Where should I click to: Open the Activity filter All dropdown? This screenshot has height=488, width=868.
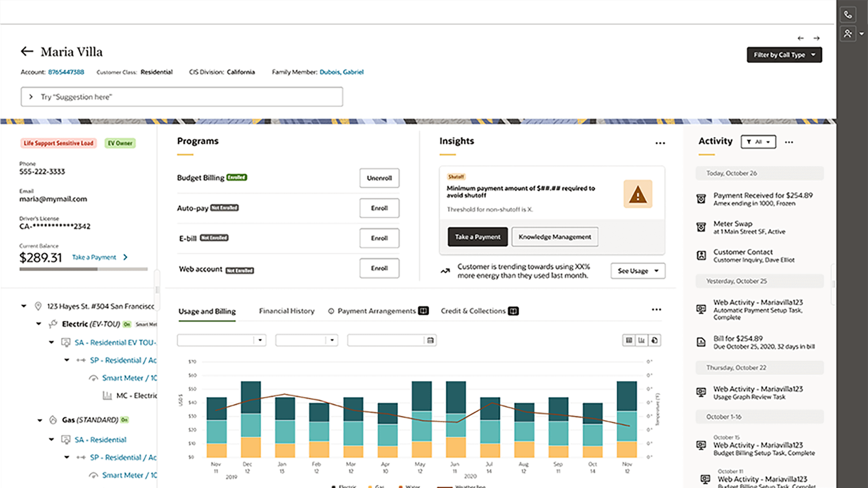[758, 142]
